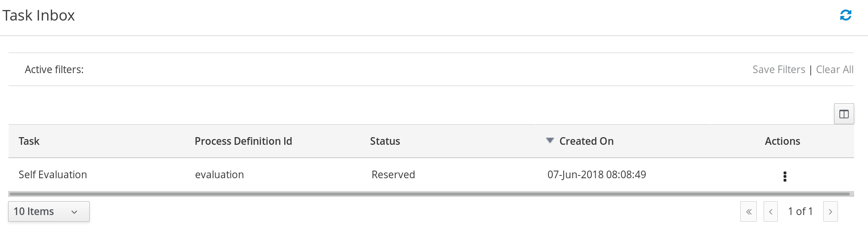Click the Save Filters link
Viewport: 868px width, 248px height.
[779, 70]
